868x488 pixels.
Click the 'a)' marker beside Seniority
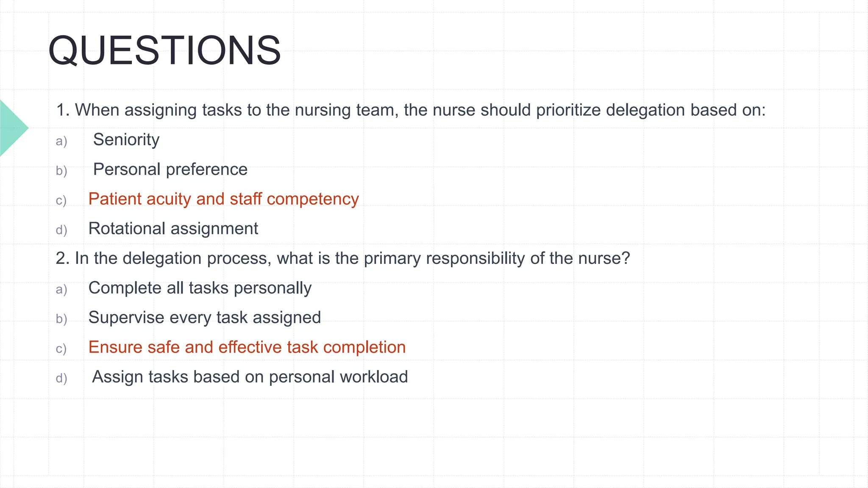click(61, 141)
